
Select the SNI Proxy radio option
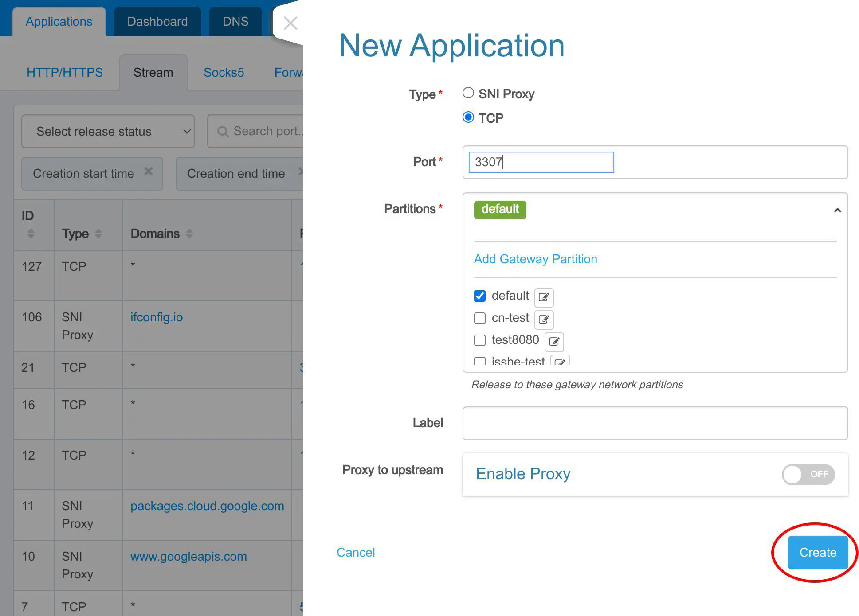coord(468,93)
